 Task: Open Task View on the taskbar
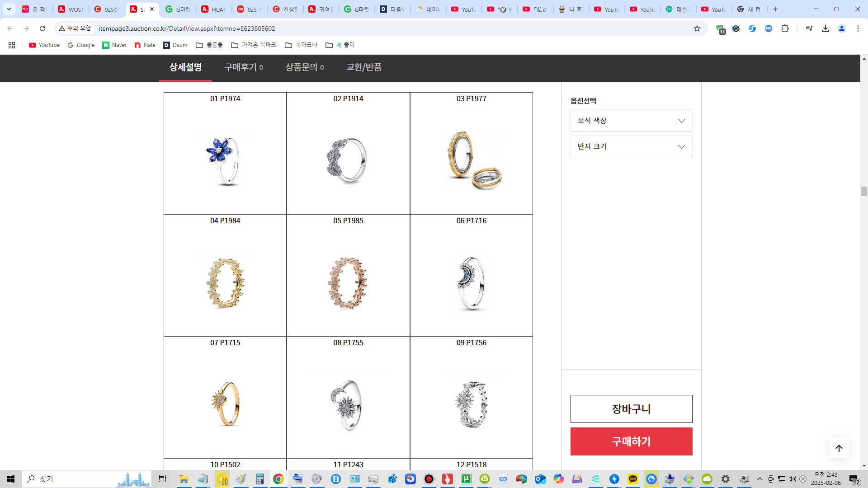tap(163, 479)
